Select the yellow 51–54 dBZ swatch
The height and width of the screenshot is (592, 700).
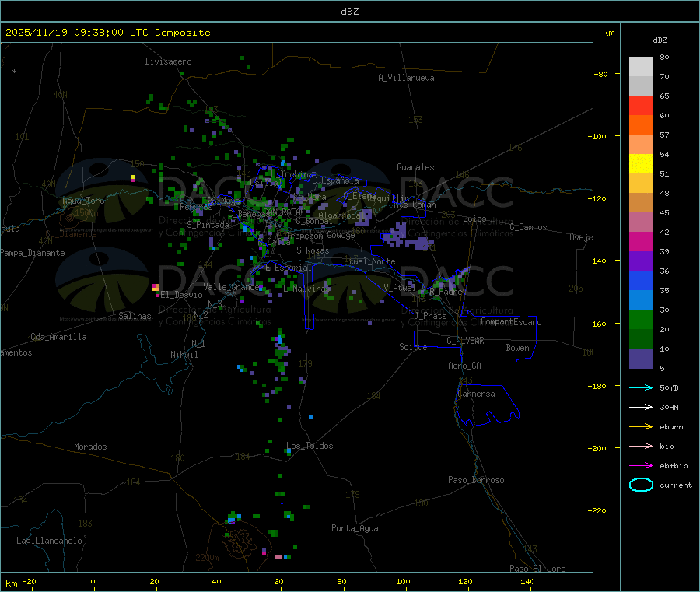[641, 163]
